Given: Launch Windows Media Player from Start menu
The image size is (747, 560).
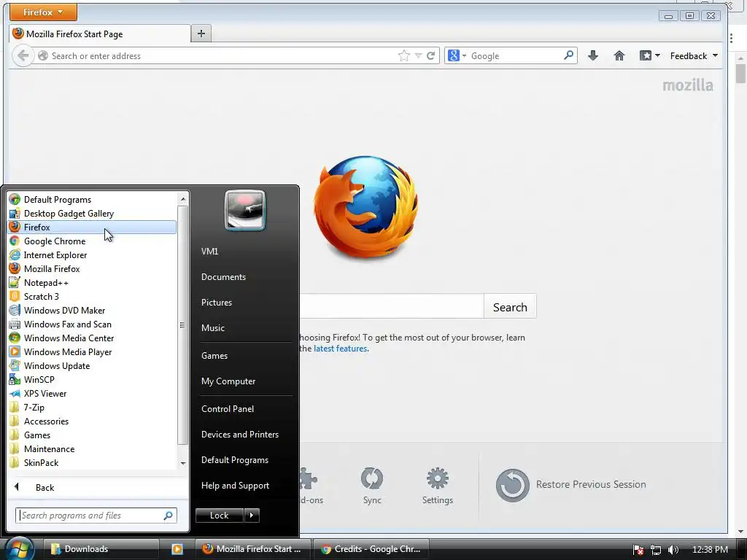Looking at the screenshot, I should pyautogui.click(x=93, y=351).
